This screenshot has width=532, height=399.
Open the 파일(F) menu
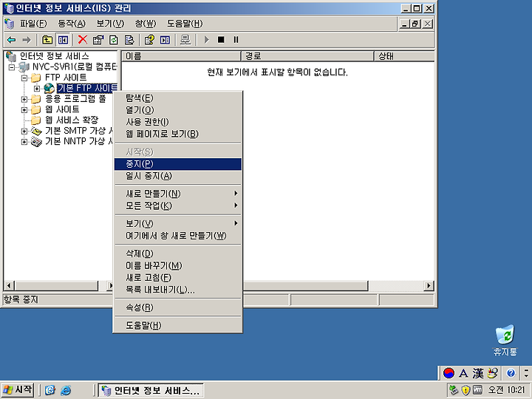(33, 24)
